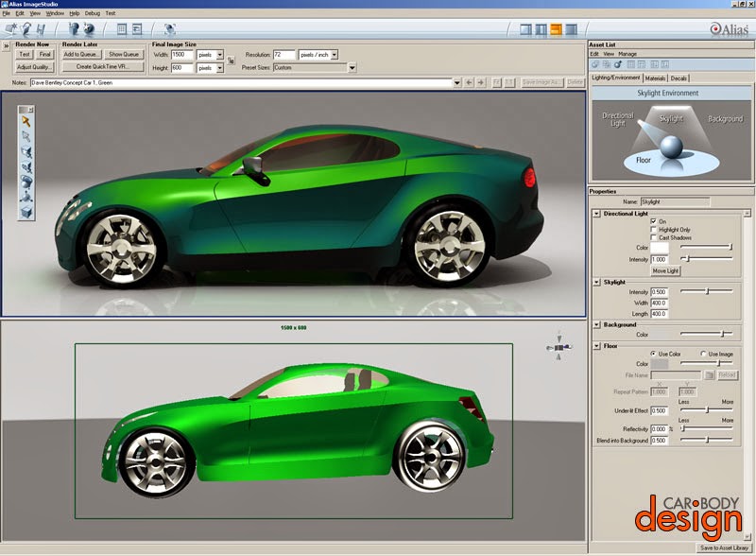Viewport: 756px width, 556px height.
Task: Select the transform axis manipulator tool in palette
Action: [26, 197]
